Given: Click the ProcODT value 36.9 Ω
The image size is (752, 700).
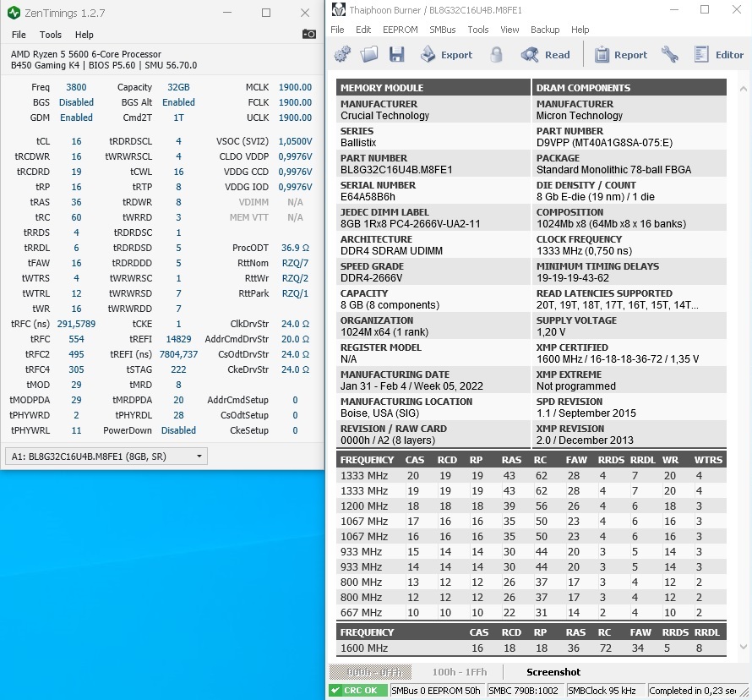Looking at the screenshot, I should (x=295, y=248).
